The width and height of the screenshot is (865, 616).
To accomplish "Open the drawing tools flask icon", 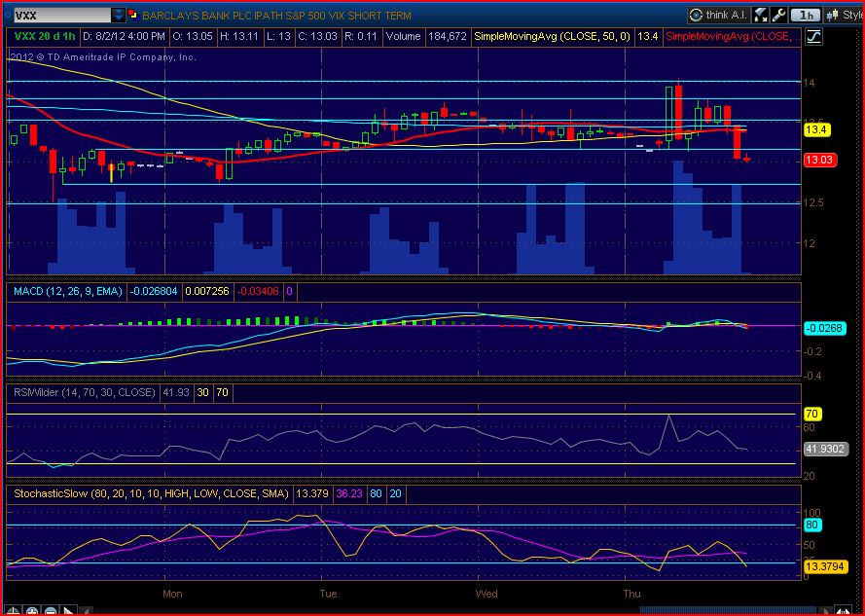I will (761, 15).
